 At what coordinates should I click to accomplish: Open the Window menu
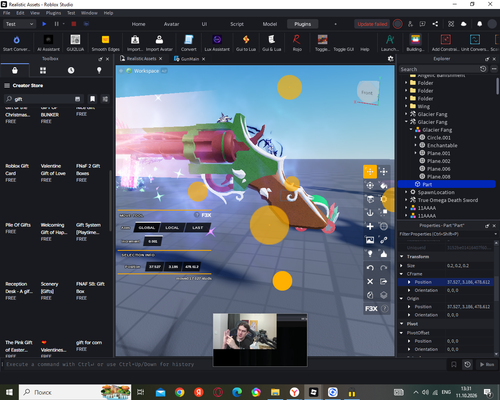coord(89,13)
